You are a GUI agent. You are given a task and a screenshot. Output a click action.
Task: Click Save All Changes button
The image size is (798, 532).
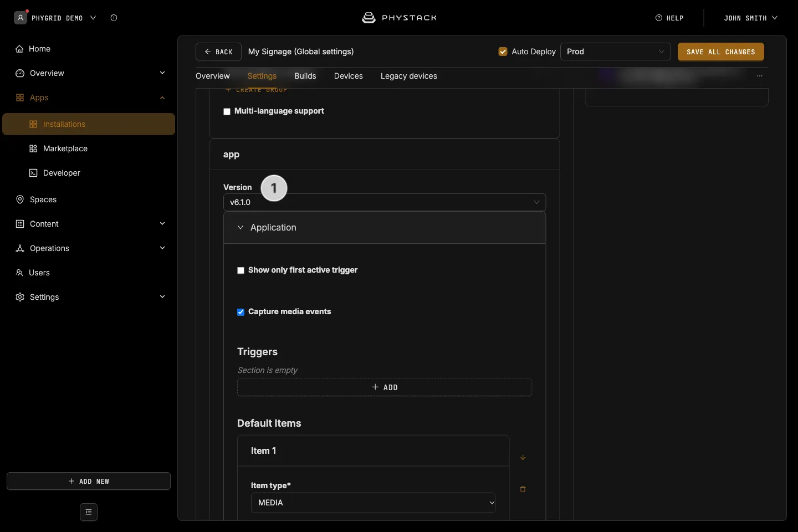[721, 52]
